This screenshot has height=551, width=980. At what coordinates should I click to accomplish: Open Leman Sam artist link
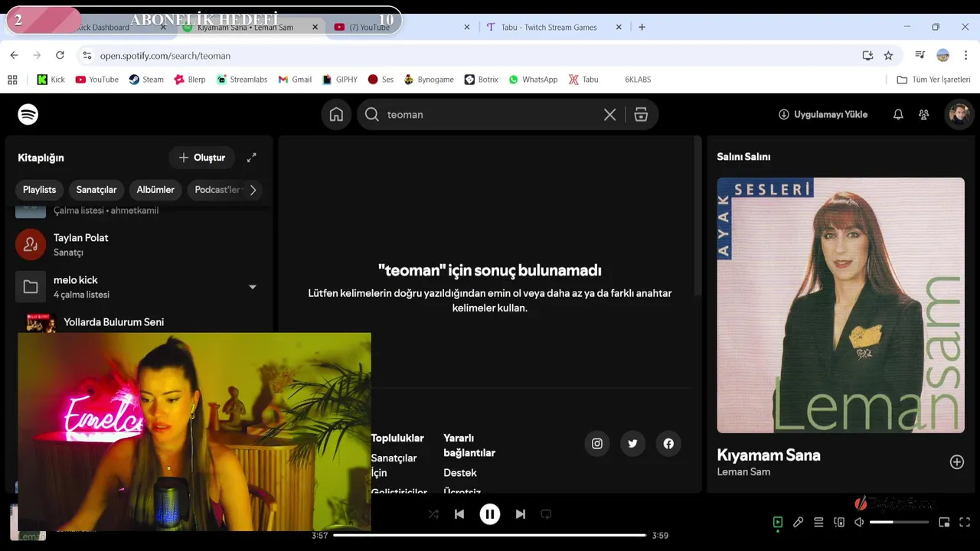point(743,472)
